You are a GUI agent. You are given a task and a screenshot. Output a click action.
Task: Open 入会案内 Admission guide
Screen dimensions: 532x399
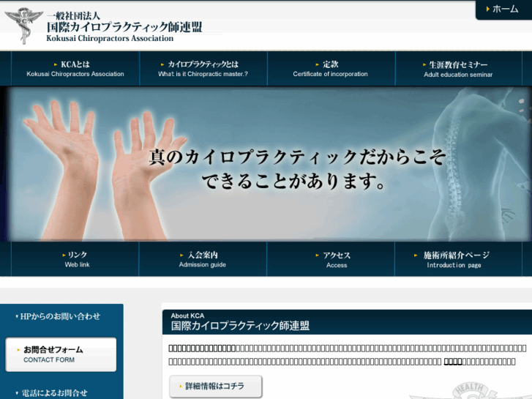[203, 259]
